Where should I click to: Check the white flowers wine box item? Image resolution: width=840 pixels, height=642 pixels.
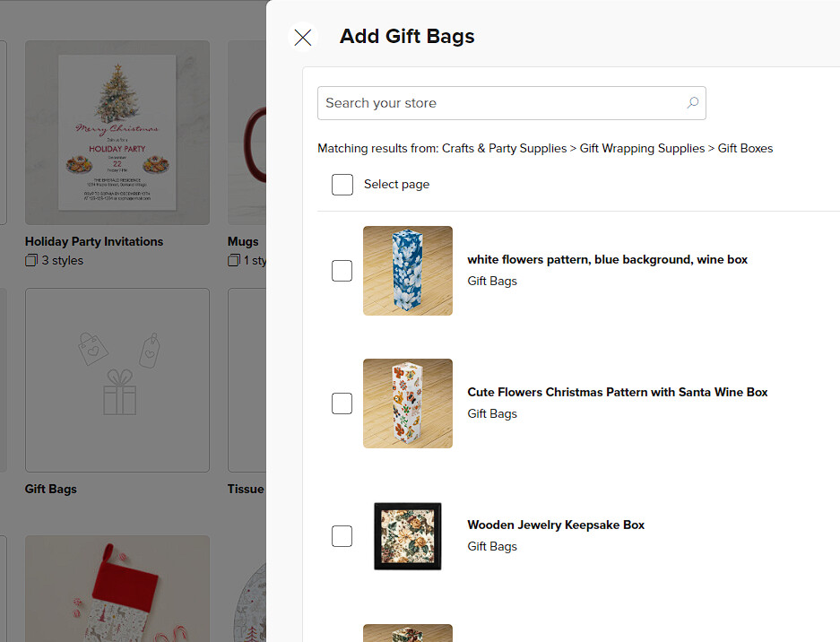[342, 271]
